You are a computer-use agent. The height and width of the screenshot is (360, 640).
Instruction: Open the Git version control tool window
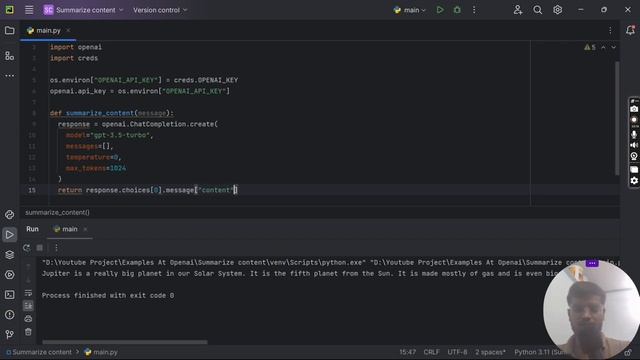[x=9, y=334]
